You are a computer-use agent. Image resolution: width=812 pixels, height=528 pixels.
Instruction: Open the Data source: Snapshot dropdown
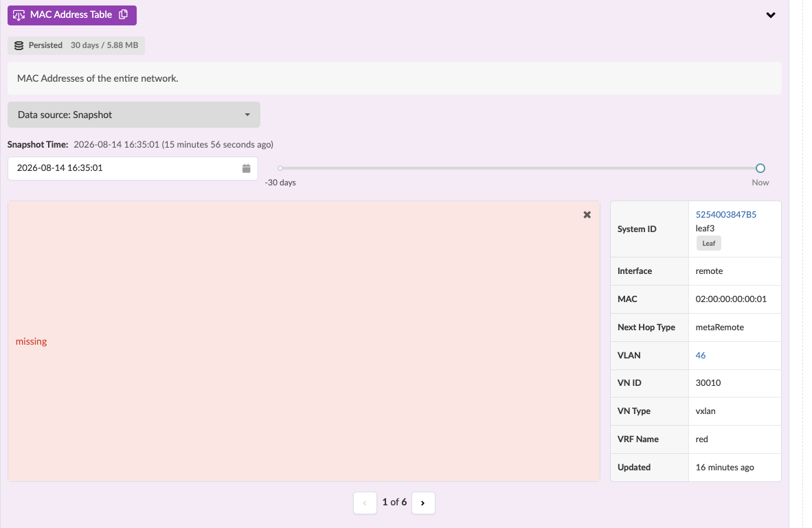pyautogui.click(x=133, y=115)
